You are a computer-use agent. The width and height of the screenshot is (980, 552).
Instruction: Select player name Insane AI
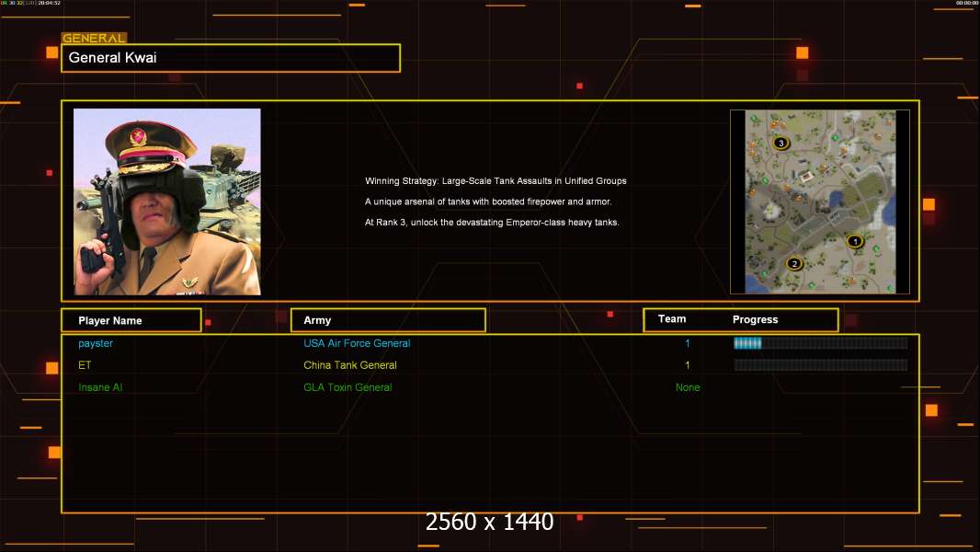(x=100, y=387)
